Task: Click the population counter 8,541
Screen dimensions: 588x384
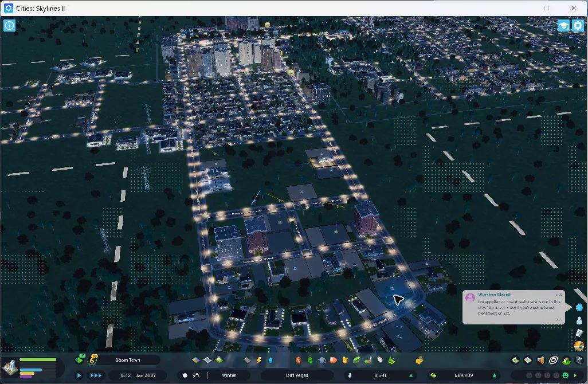Action: (x=380, y=375)
